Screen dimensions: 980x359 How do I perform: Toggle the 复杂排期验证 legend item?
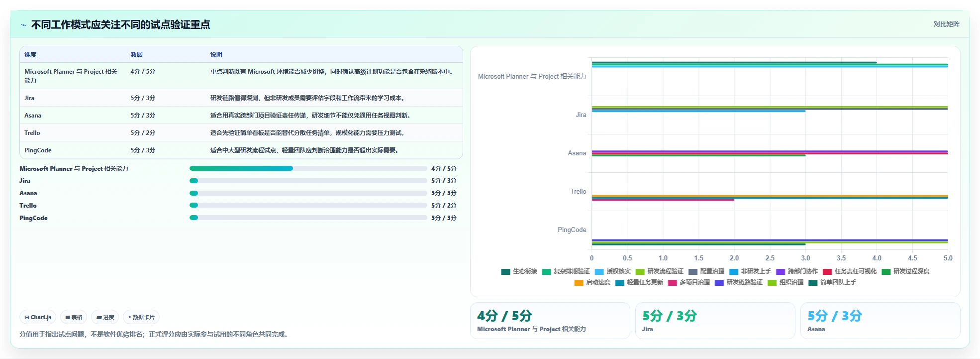(x=566, y=271)
